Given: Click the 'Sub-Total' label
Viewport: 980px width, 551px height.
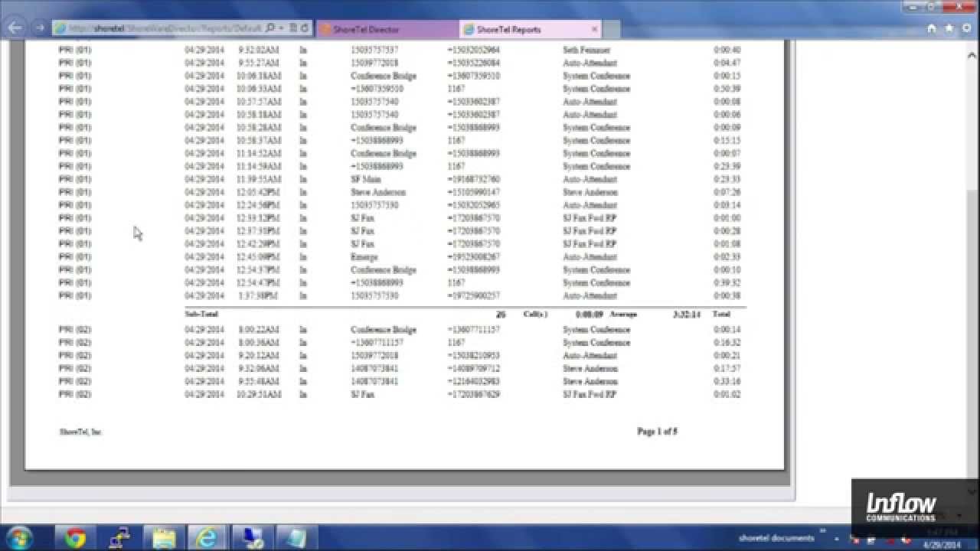Looking at the screenshot, I should [x=201, y=314].
